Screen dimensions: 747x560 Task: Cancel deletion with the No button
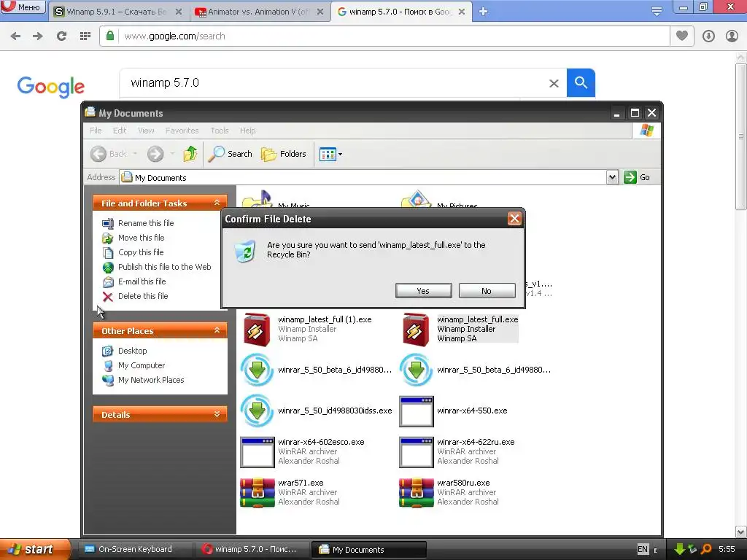click(x=487, y=290)
